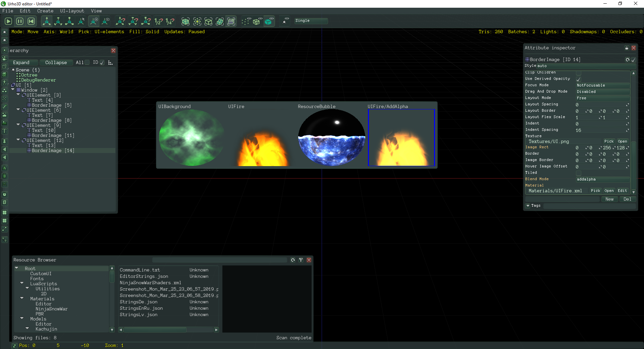Create Text3D component from left sidebar

pos(4,131)
